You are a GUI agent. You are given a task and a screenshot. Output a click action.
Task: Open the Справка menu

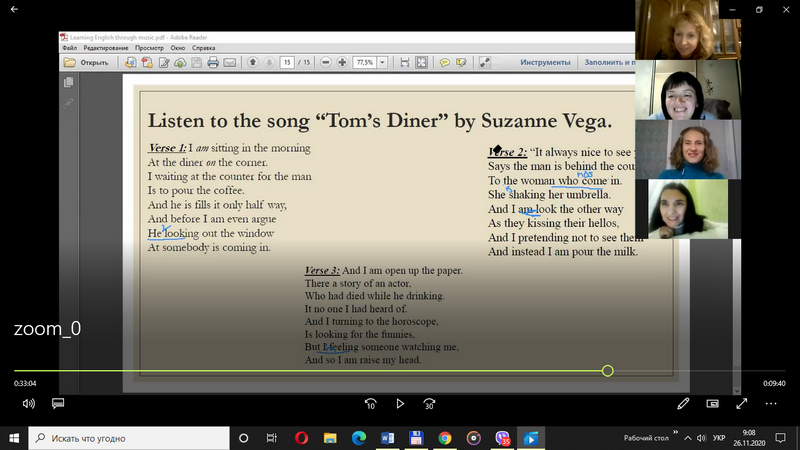tap(203, 48)
